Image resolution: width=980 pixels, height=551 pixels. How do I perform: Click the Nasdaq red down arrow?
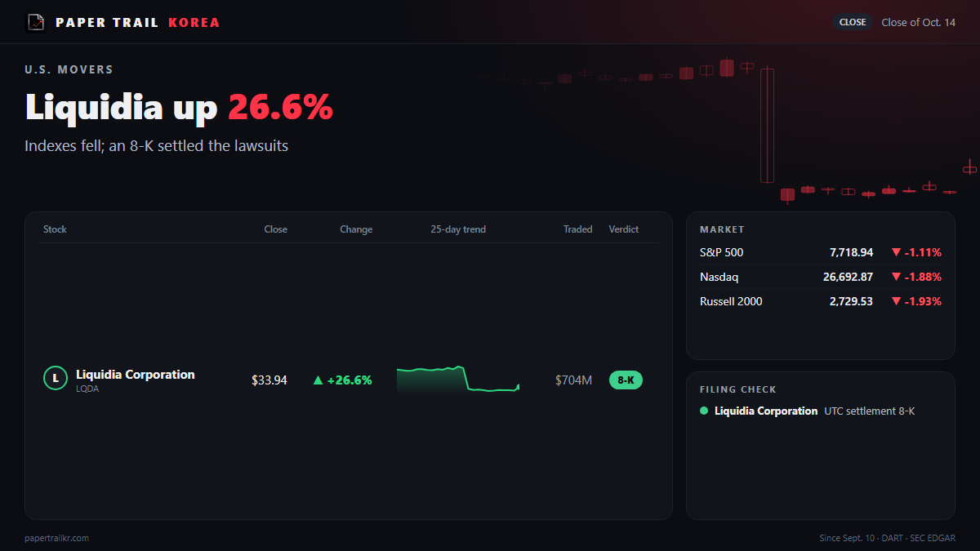coord(896,278)
